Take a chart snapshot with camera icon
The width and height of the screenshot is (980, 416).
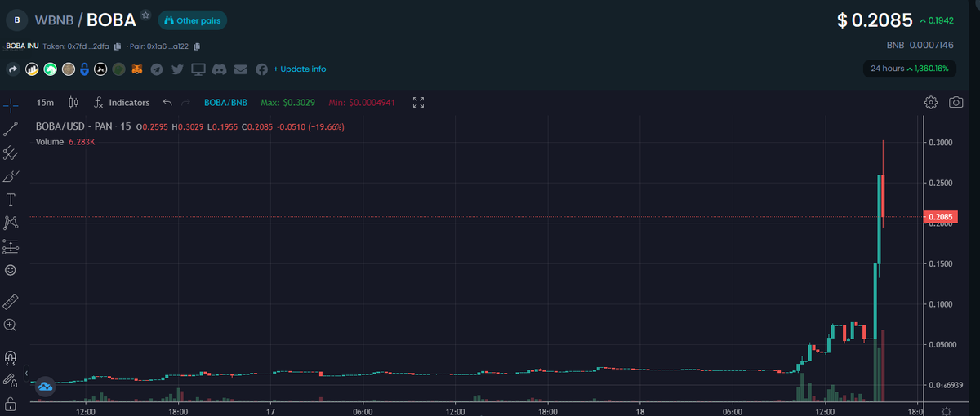(x=955, y=102)
